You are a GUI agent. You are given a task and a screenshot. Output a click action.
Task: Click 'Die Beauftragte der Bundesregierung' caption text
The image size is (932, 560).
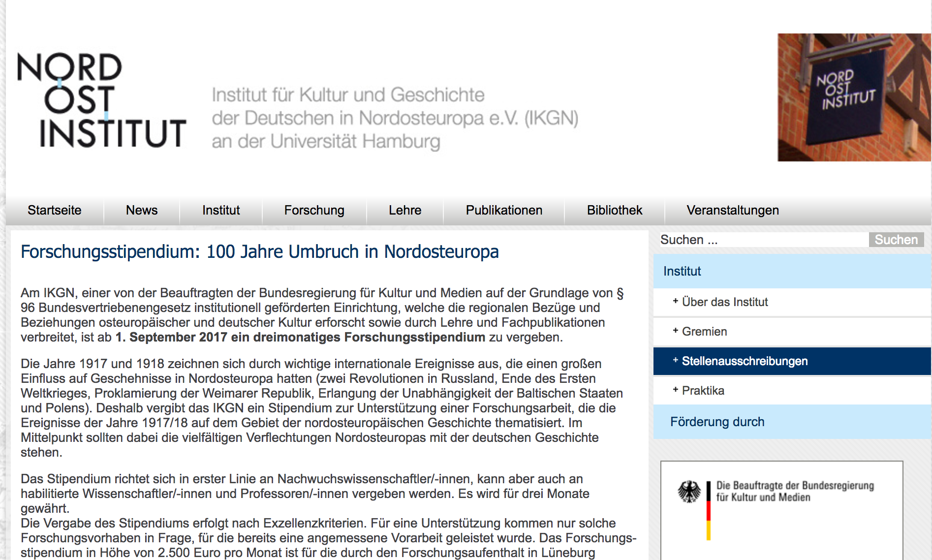pos(795,491)
